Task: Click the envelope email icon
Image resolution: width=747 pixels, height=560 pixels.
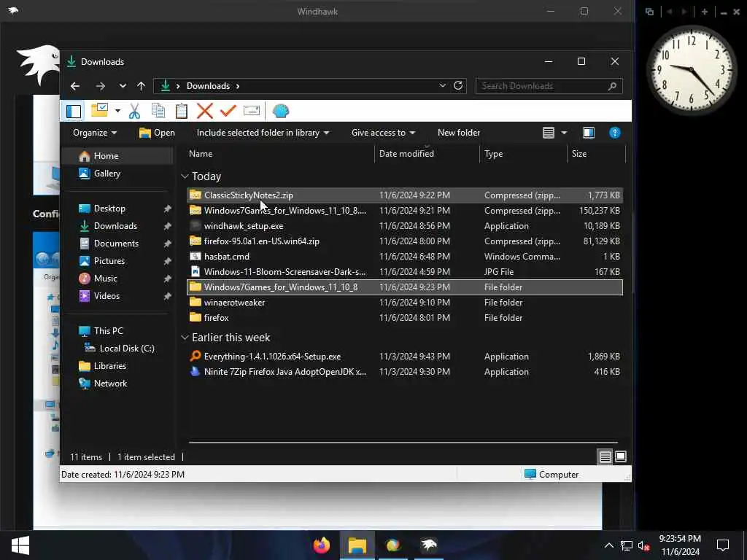Action: [252, 111]
